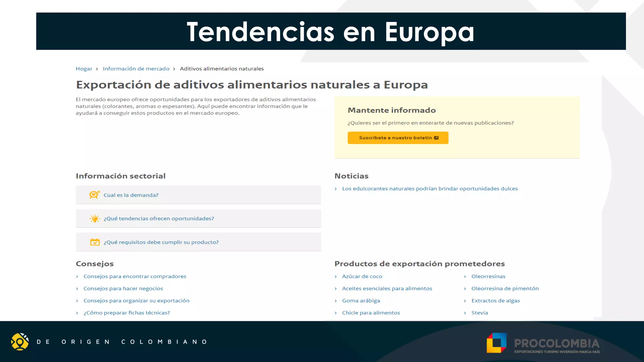
Task: Click Aditivos alimentarios naturales breadcrumb text
Action: [x=222, y=69]
